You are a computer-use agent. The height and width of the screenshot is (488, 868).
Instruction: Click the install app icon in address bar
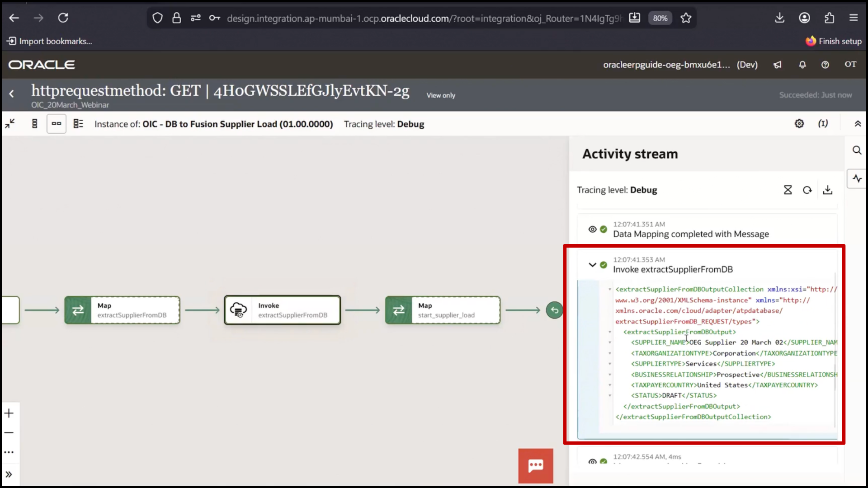[x=635, y=18]
